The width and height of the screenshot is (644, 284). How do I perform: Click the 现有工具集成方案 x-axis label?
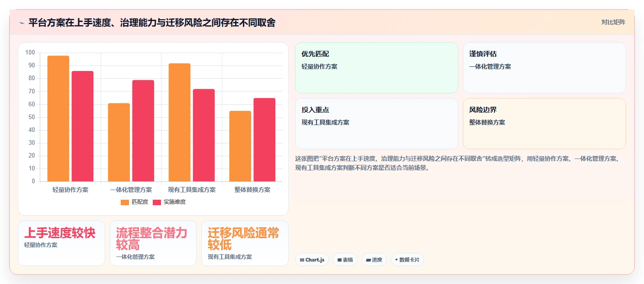[192, 190]
